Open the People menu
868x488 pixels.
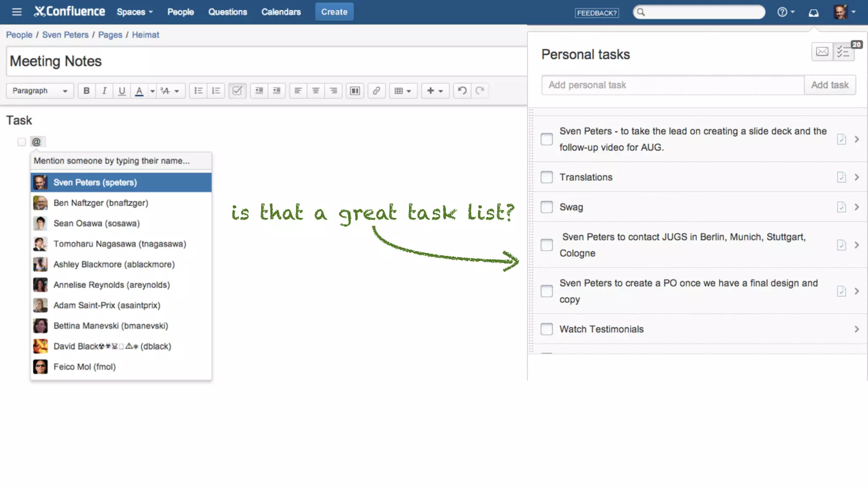pos(181,12)
